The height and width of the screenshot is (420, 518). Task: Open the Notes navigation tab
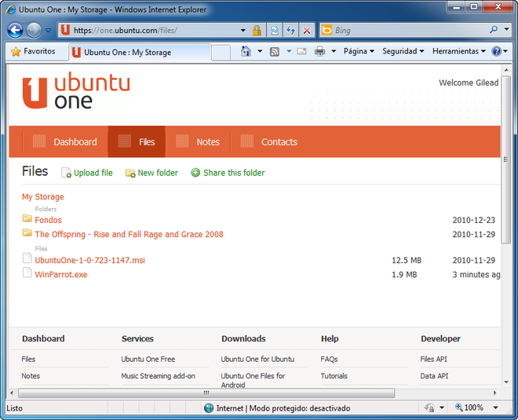(198, 142)
